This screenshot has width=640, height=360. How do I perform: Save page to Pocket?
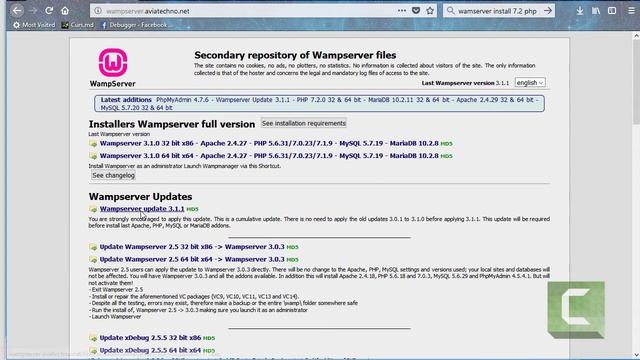(416, 11)
